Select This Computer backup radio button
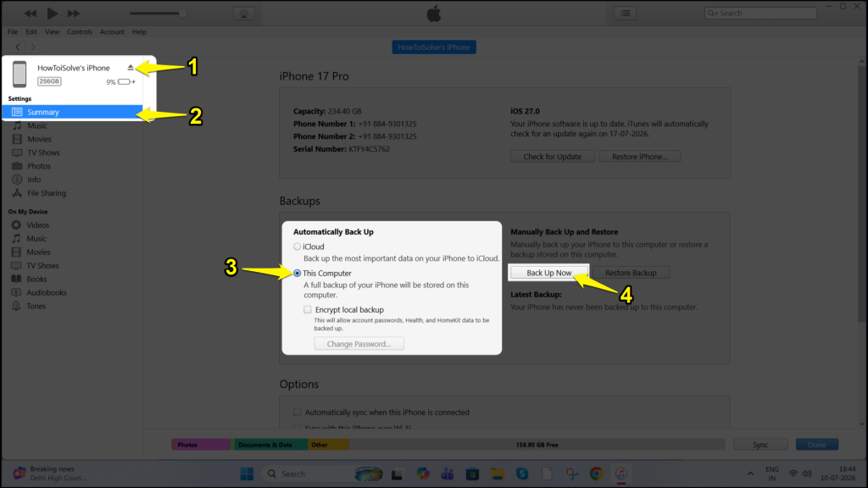The width and height of the screenshot is (868, 488). [298, 274]
